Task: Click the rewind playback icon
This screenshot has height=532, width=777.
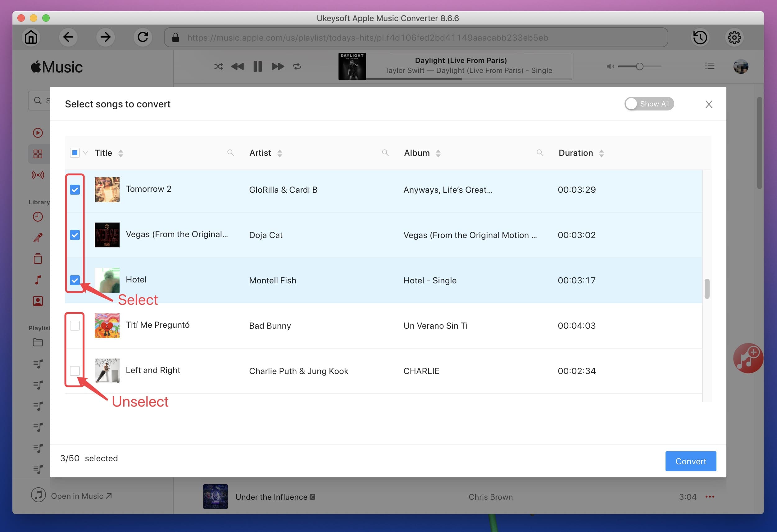Action: (x=238, y=65)
